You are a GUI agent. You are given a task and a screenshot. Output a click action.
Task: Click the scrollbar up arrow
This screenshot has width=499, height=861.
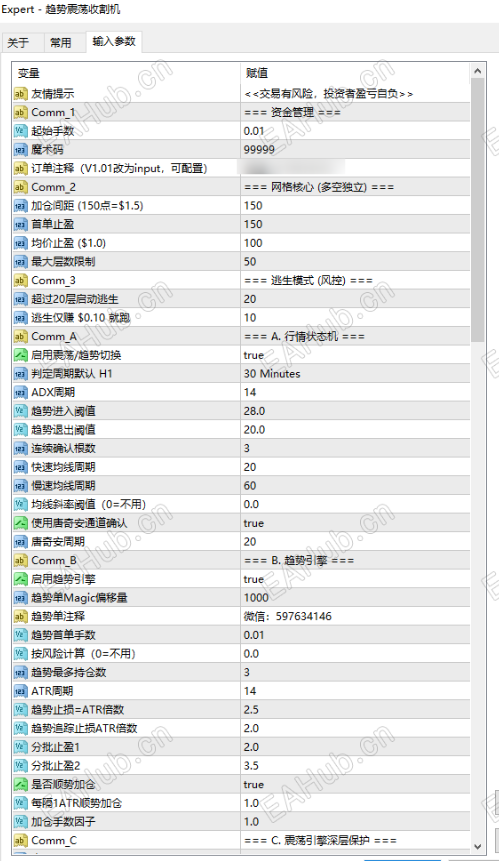coord(477,71)
